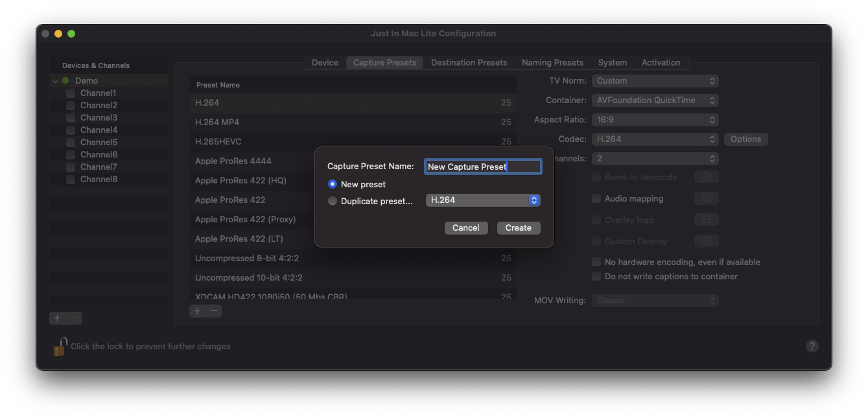Image resolution: width=868 pixels, height=418 pixels.
Task: Click the Preset Name column header
Action: pyautogui.click(x=353, y=85)
